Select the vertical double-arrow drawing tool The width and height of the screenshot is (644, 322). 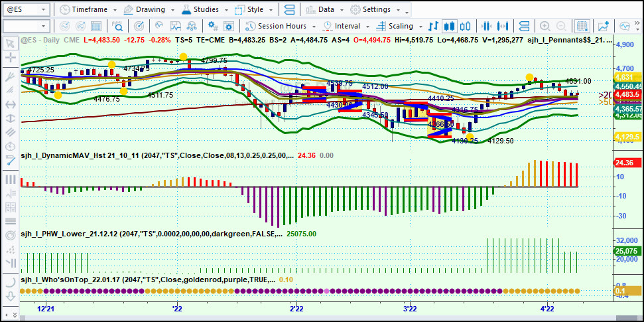11,119
